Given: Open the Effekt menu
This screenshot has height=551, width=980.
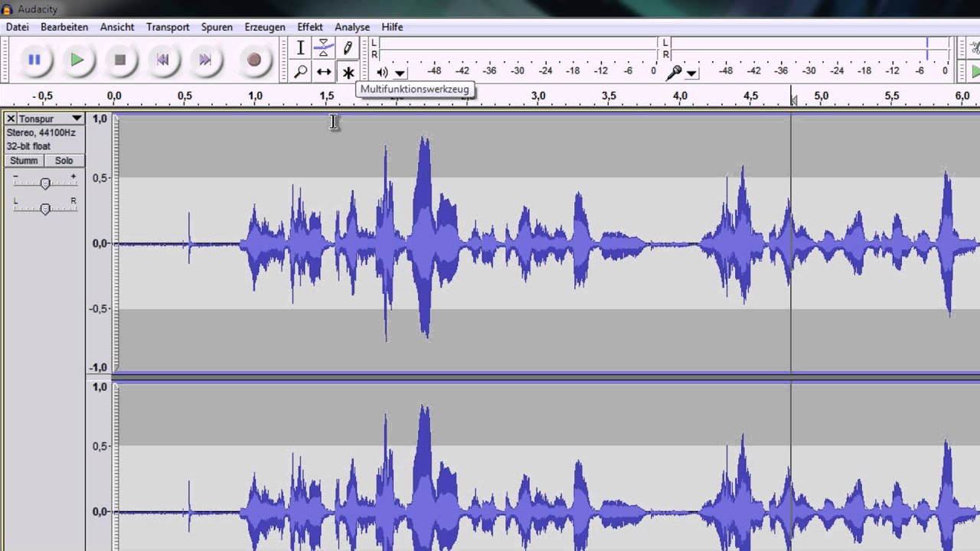Looking at the screenshot, I should coord(310,27).
